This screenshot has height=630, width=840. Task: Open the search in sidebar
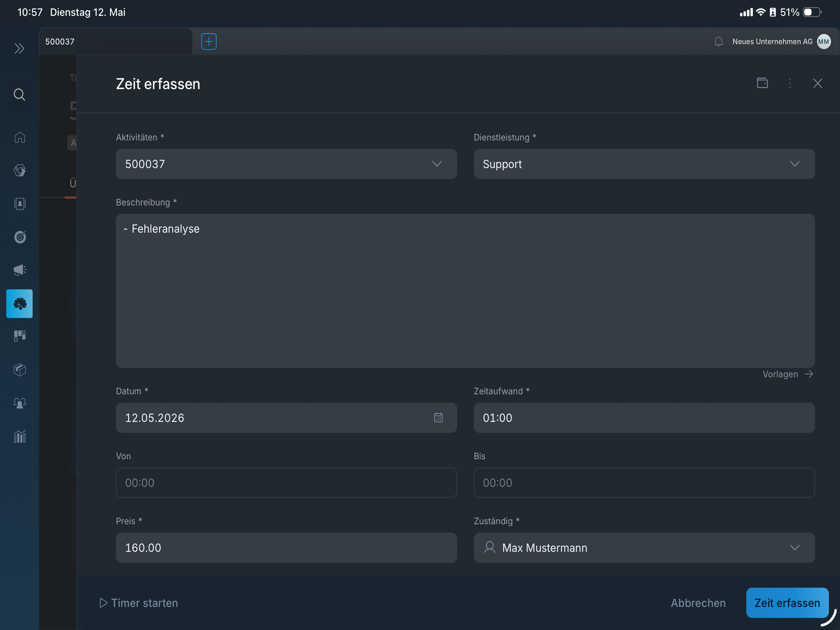click(19, 95)
